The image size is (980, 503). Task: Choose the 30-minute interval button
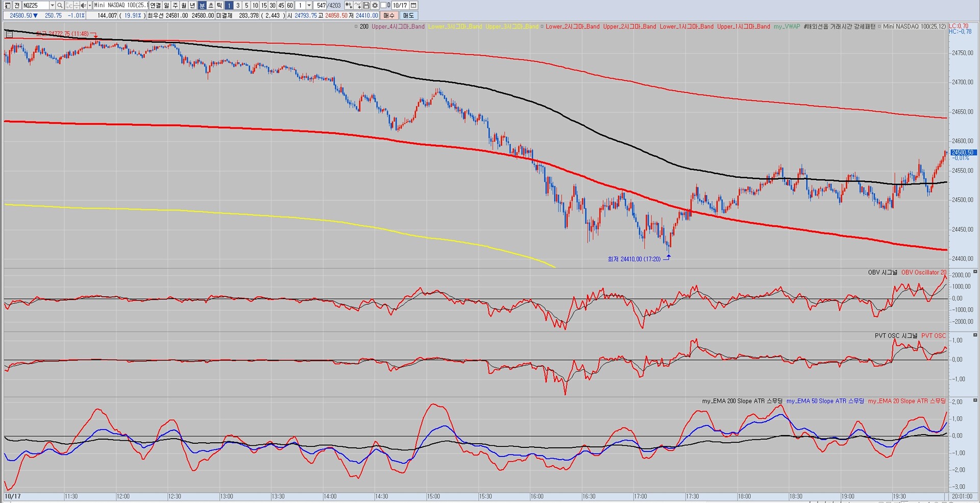point(273,5)
